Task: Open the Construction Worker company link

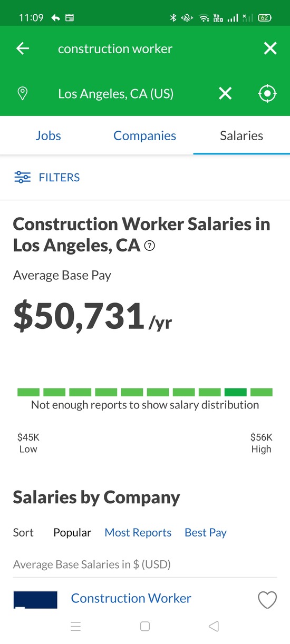Action: [x=131, y=598]
